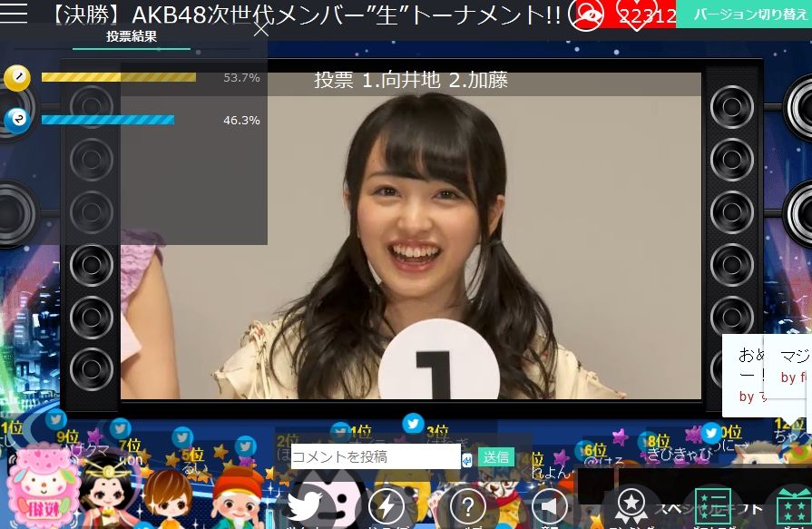812x529 pixels.
Task: Click the 53.7% result text
Action: (x=241, y=78)
